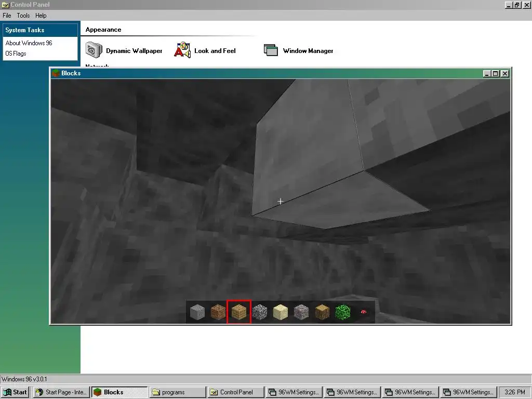The width and height of the screenshot is (532, 399).
Task: Click the Windows 96 v3.0.1 status bar text
Action: click(x=24, y=379)
